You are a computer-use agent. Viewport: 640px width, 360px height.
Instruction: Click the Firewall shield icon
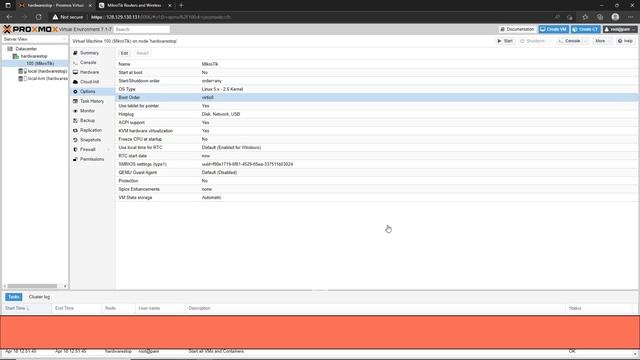75,150
